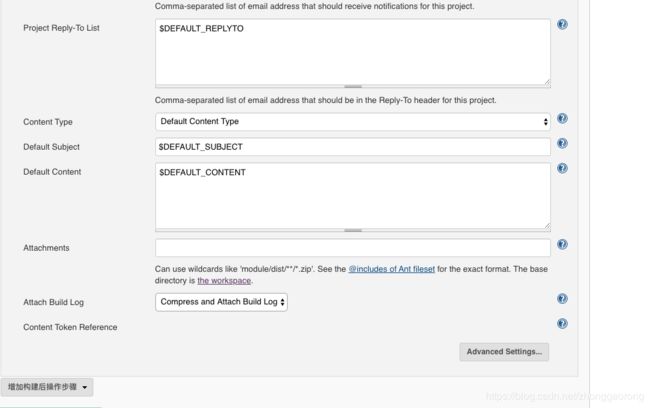Click the Advanced Settings... button
This screenshot has width=650, height=408.
point(504,352)
